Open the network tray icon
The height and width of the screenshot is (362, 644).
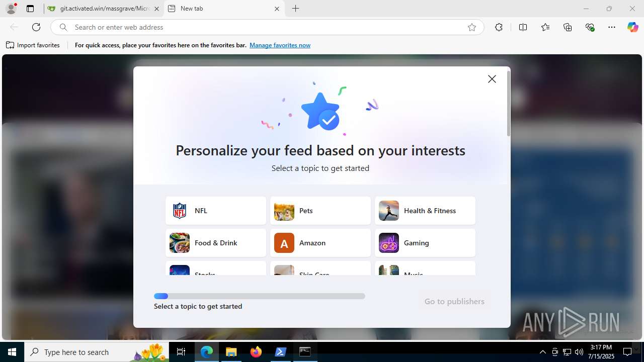pos(567,352)
